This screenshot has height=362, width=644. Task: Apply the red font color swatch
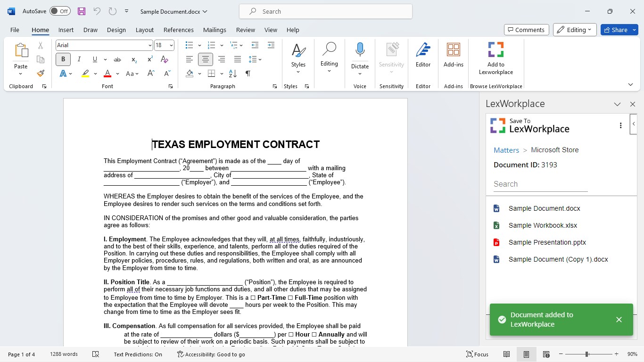[107, 74]
